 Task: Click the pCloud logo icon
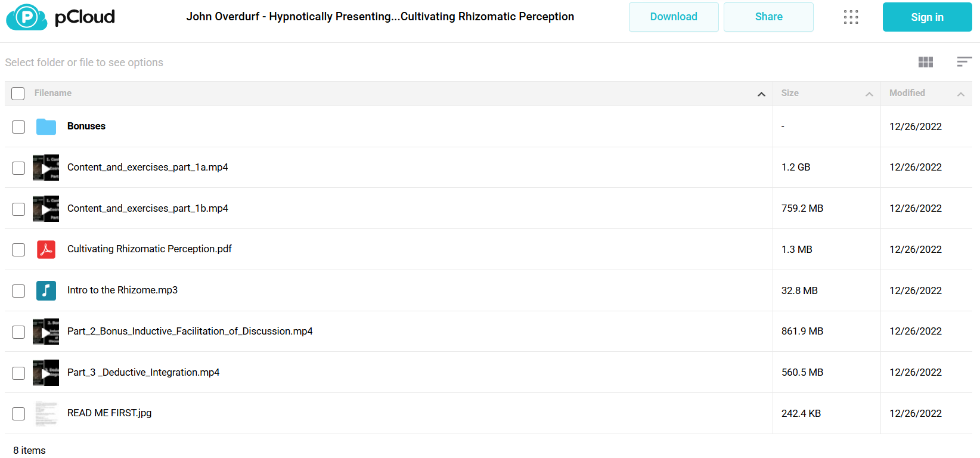(x=27, y=17)
